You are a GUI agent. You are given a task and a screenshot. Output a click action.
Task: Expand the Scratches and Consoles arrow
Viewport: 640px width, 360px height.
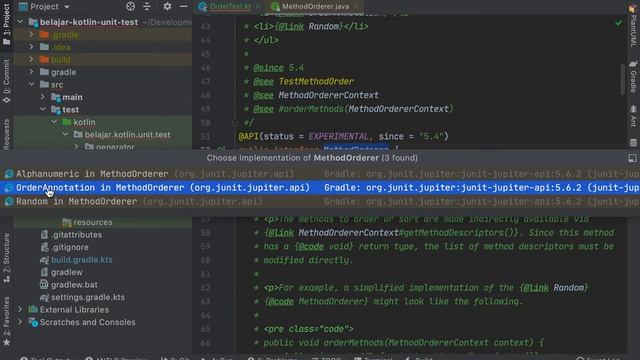[20, 322]
